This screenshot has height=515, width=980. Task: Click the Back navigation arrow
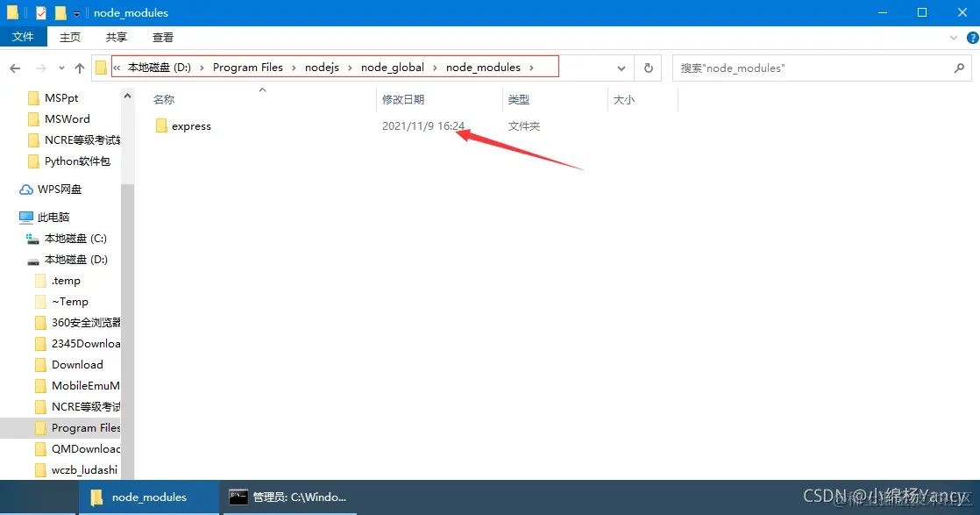pos(15,67)
